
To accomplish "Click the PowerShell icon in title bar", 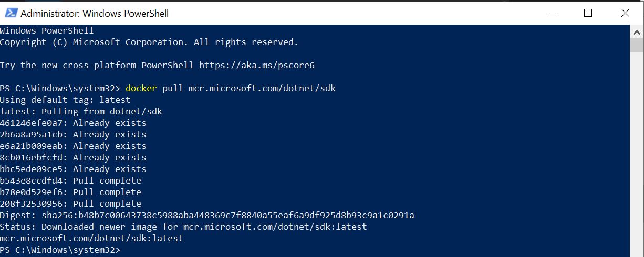I will click(x=9, y=13).
